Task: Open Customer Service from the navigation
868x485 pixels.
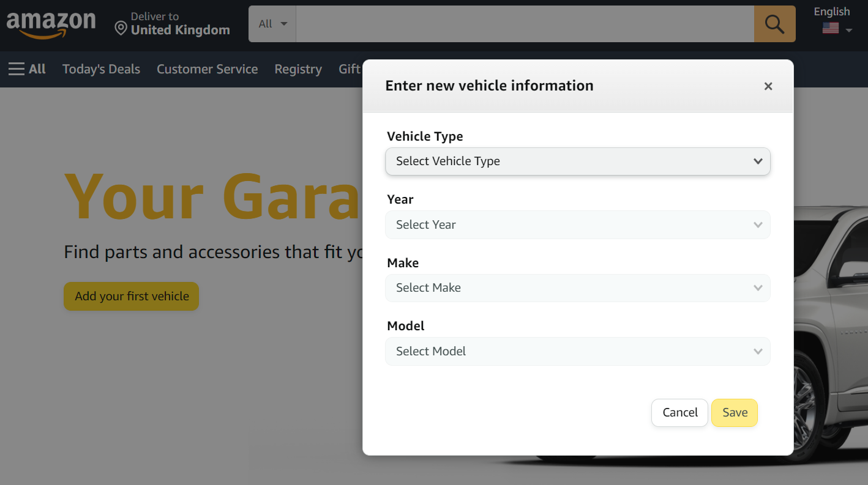Action: click(207, 69)
